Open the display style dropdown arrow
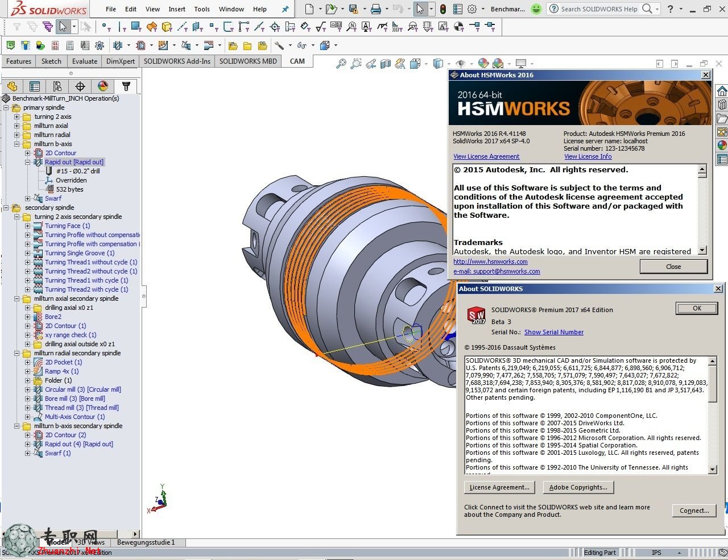This screenshot has width=728, height=560. pyautogui.click(x=449, y=64)
